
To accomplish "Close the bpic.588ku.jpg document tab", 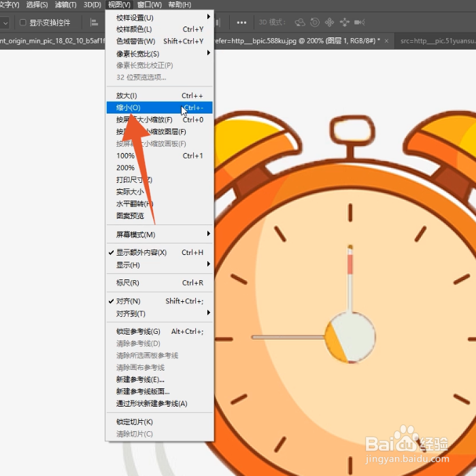I will click(386, 41).
